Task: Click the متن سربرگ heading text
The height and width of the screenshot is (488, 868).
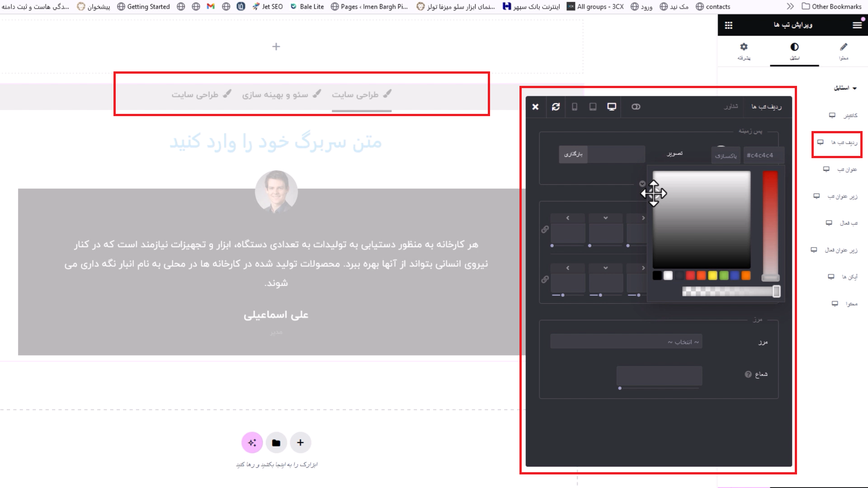Action: tap(276, 142)
